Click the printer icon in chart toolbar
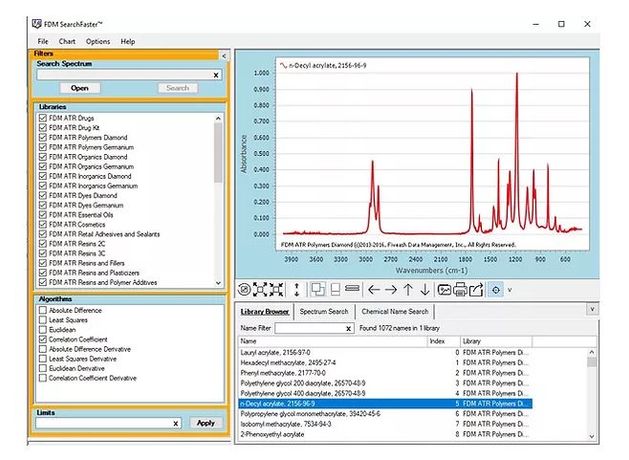 [460, 290]
